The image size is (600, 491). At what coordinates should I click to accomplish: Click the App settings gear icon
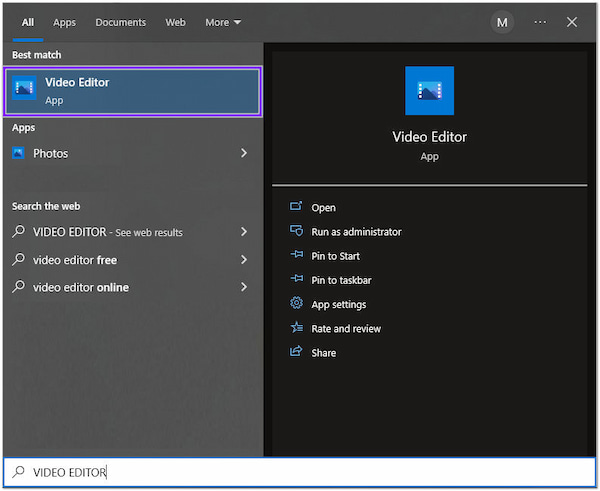[x=296, y=303]
